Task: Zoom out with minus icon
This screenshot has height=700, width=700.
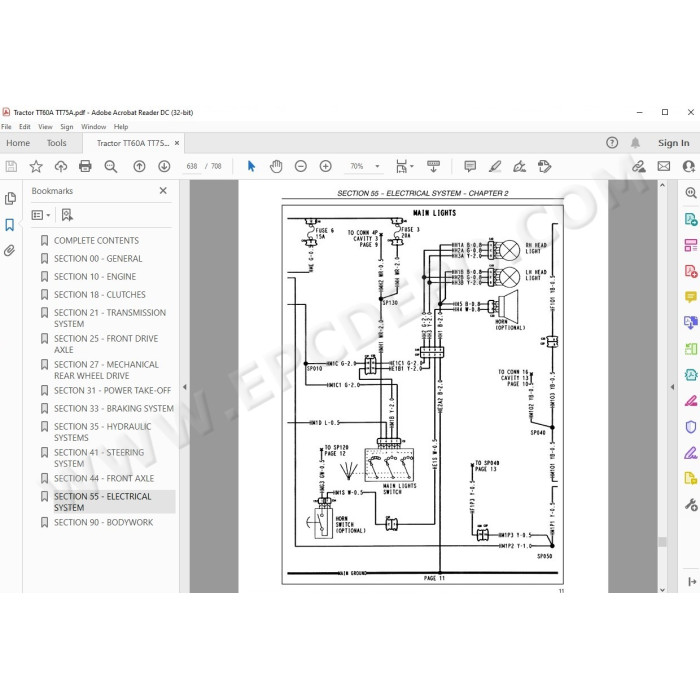Action: click(301, 167)
